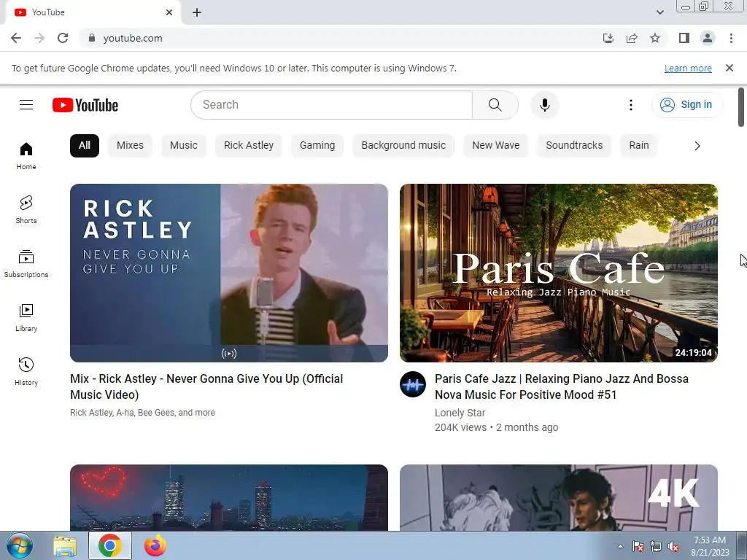
Task: Toggle the Chrome side panel icon
Action: 684,38
